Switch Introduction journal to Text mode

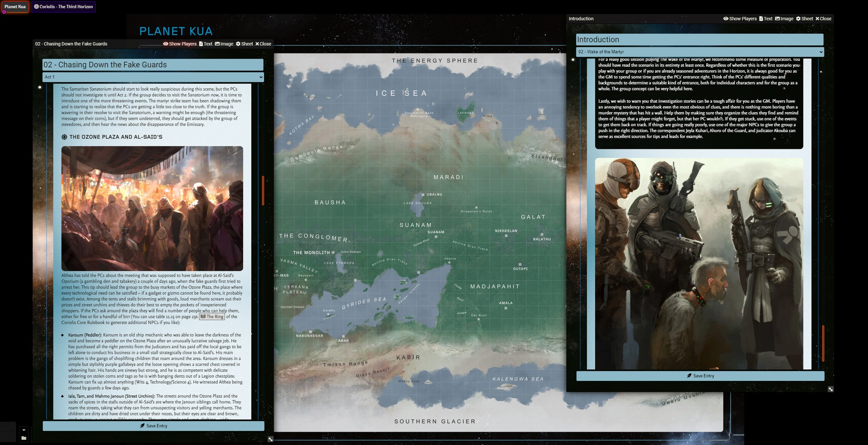click(x=765, y=19)
